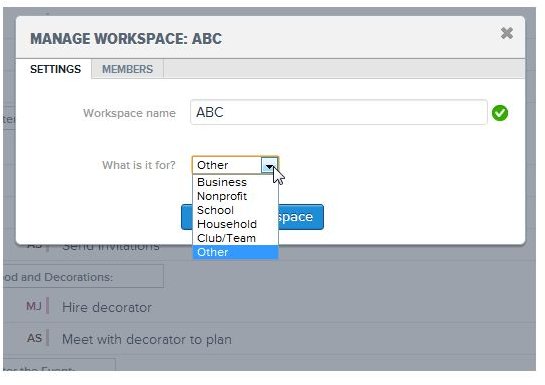Select the highlighted Other option
Image resolution: width=545 pixels, height=385 pixels.
235,252
